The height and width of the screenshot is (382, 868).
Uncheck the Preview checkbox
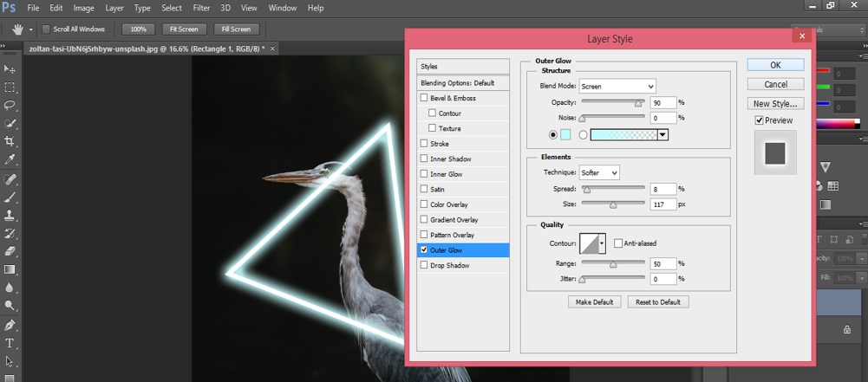pos(759,120)
